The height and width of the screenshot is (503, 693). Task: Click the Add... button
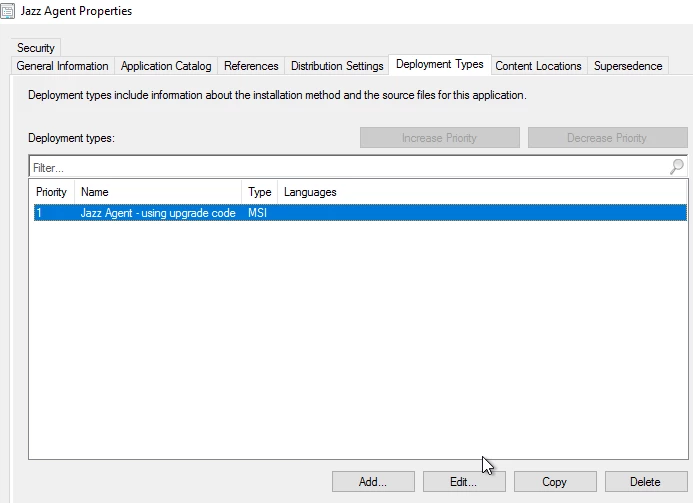click(373, 482)
